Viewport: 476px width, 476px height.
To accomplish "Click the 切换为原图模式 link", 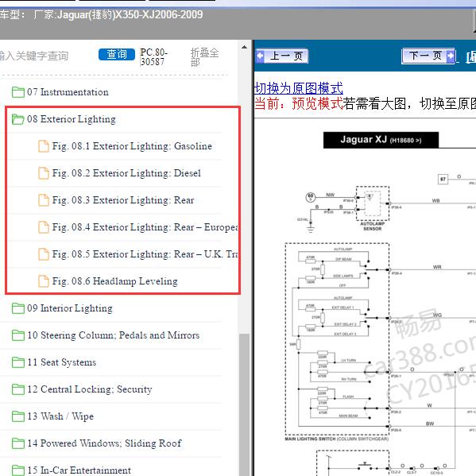I will pos(299,88).
